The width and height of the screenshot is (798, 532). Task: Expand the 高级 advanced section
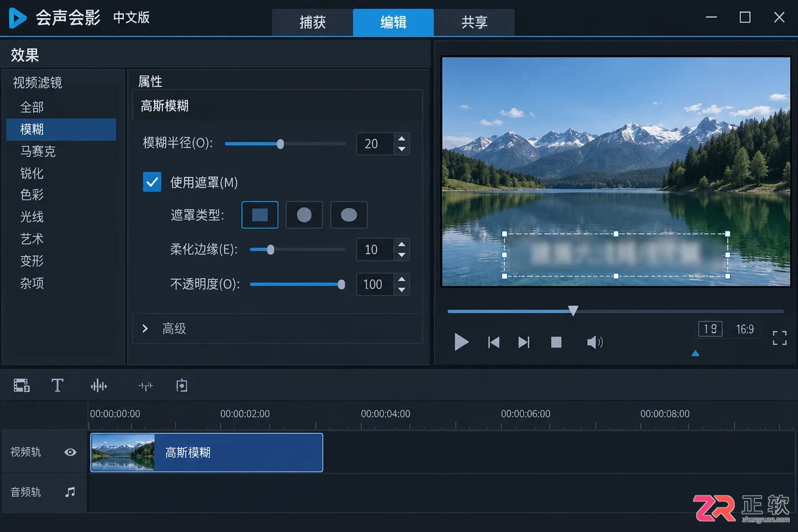click(x=145, y=329)
